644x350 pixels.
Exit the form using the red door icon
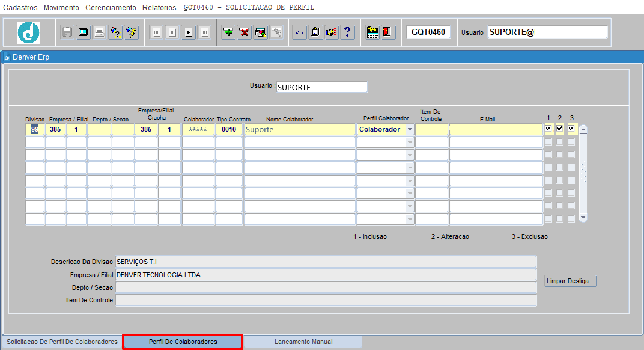point(387,32)
